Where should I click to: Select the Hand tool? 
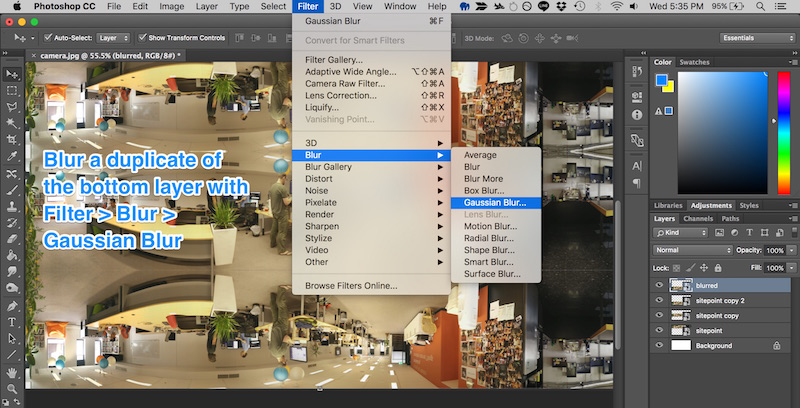click(x=12, y=371)
